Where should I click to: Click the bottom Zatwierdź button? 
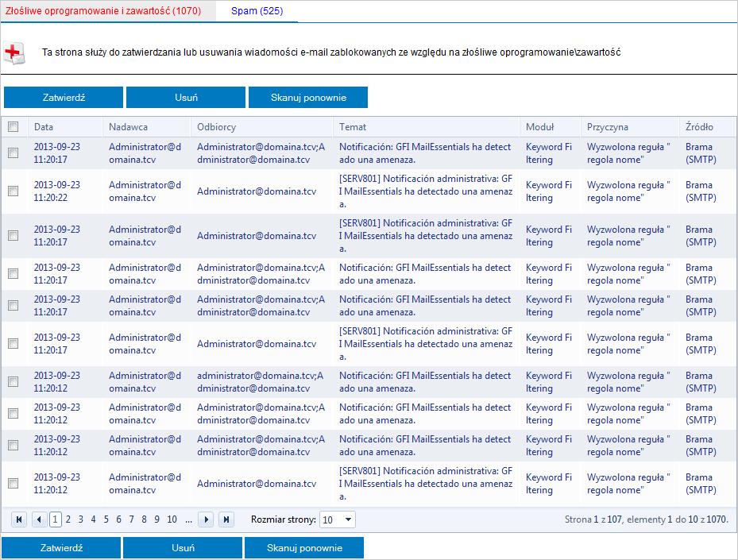pos(61,548)
